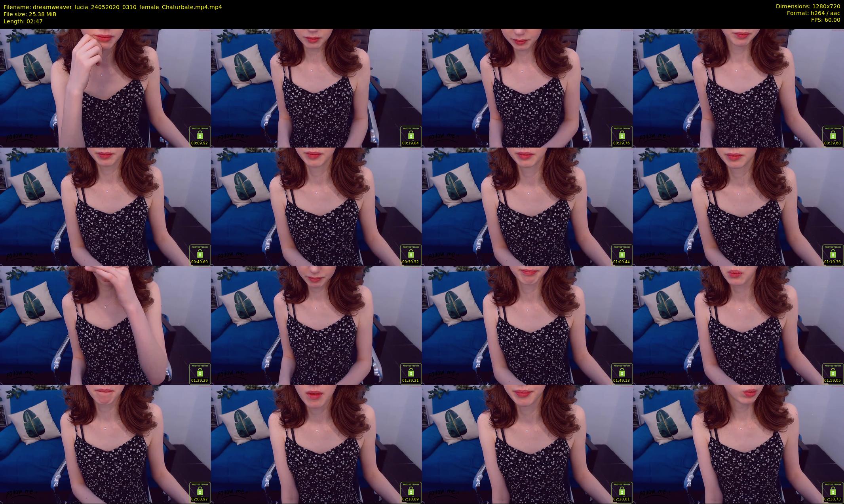This screenshot has height=504, width=844.
Task: Click the 01:49.13 timestamp label
Action: coord(622,381)
